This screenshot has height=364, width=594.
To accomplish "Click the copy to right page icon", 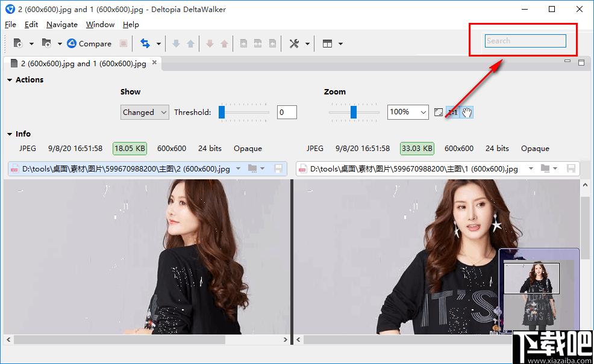I will [243, 43].
